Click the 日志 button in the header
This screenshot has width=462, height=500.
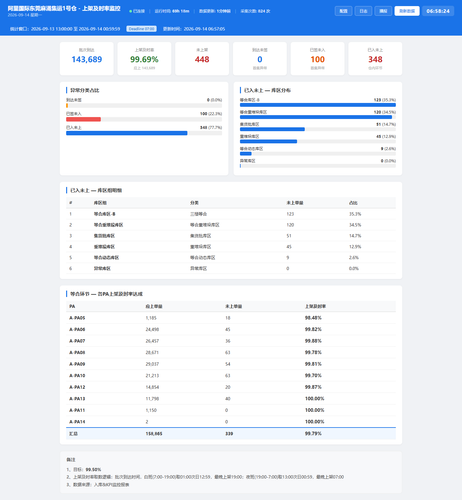pos(363,11)
